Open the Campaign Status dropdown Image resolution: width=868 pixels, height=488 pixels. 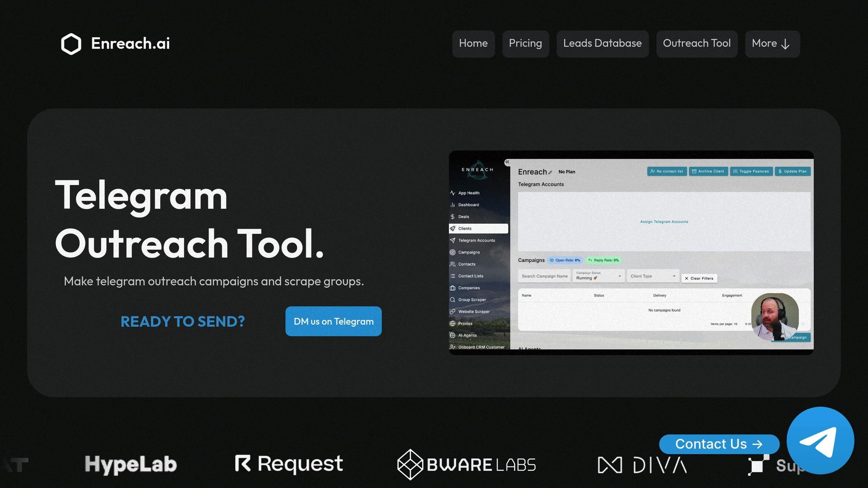coord(598,276)
